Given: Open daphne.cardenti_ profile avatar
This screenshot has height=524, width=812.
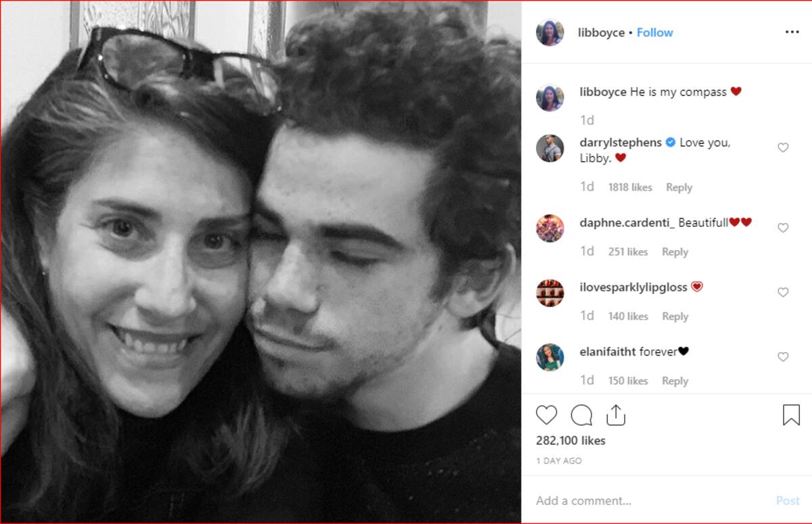Looking at the screenshot, I should (550, 228).
